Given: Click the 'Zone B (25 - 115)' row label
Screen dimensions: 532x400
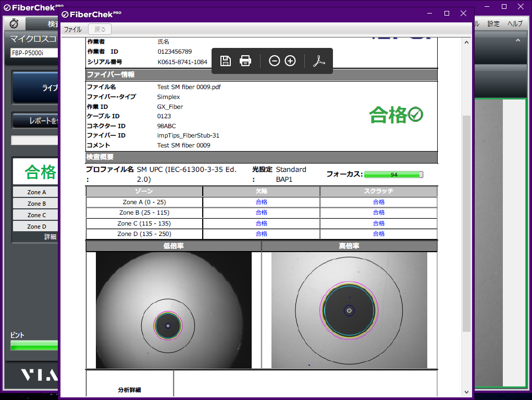Looking at the screenshot, I should pos(144,213).
